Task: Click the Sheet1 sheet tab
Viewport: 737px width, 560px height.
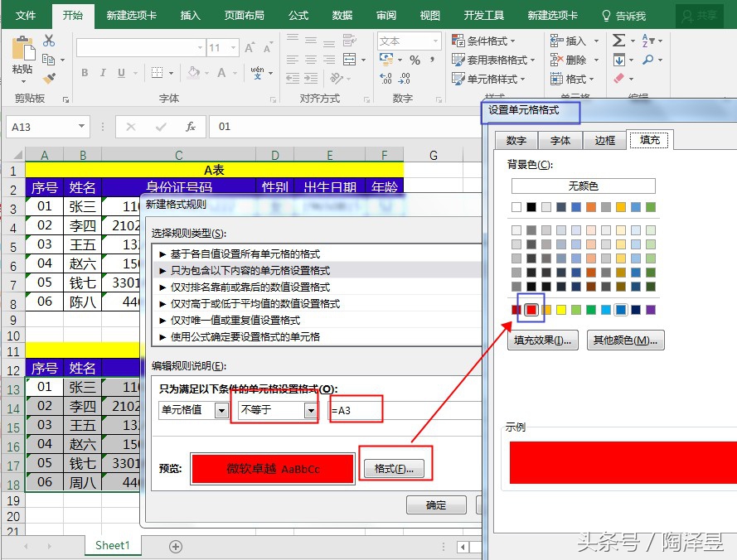Action: [x=113, y=546]
